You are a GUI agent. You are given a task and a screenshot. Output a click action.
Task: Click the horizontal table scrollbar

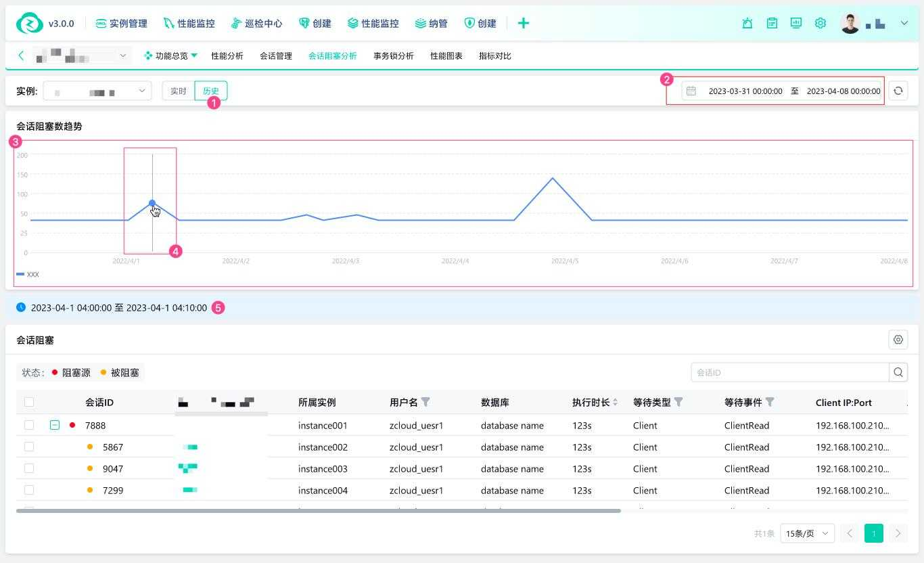point(319,511)
